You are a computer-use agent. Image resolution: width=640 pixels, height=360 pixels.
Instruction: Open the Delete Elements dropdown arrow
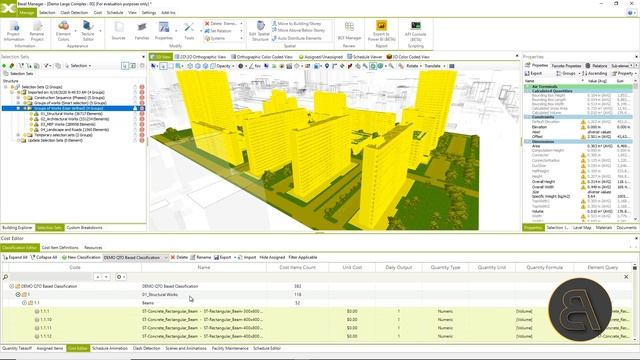coord(241,24)
